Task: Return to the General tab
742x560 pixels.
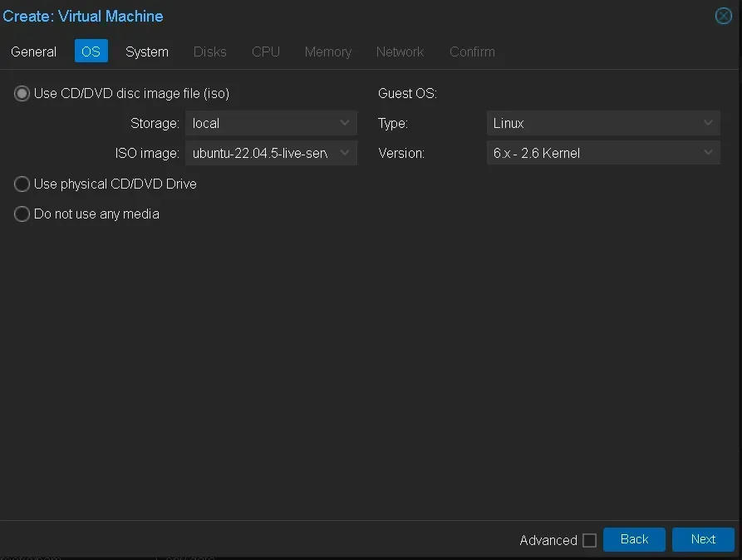Action: click(x=33, y=52)
